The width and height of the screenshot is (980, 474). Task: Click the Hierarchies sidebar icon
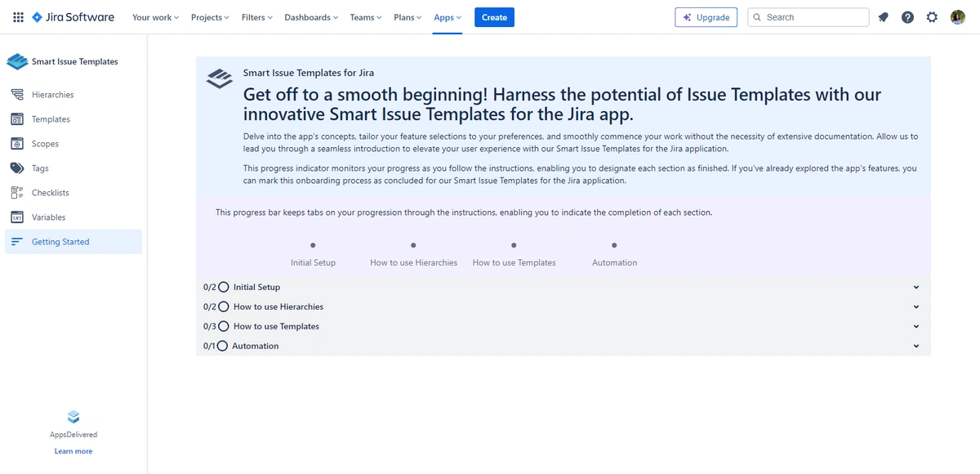(17, 95)
